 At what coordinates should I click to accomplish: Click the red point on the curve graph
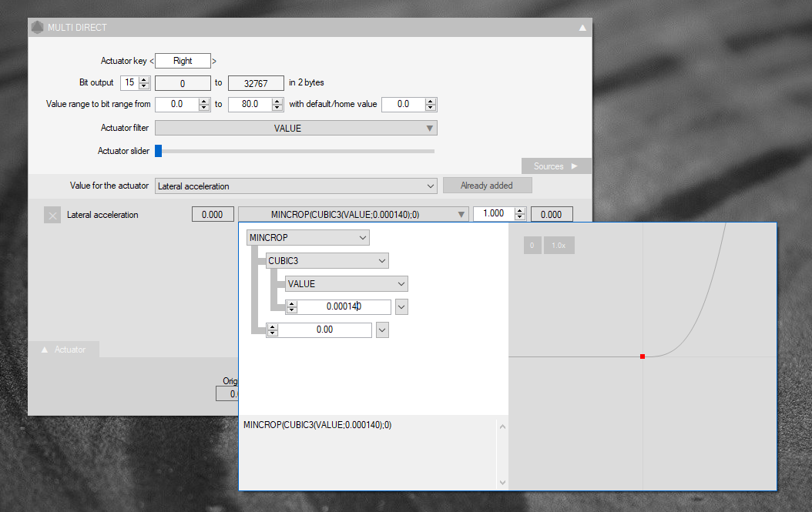tap(643, 356)
